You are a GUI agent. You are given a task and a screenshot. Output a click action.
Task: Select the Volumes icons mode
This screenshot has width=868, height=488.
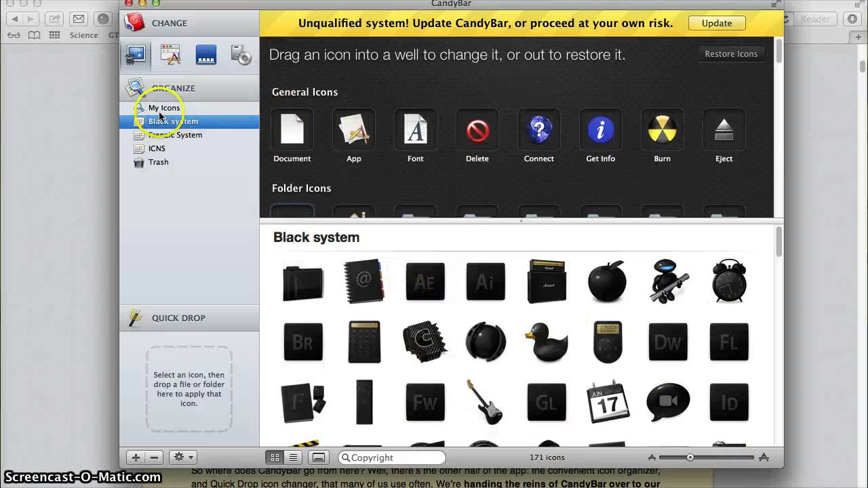point(241,56)
